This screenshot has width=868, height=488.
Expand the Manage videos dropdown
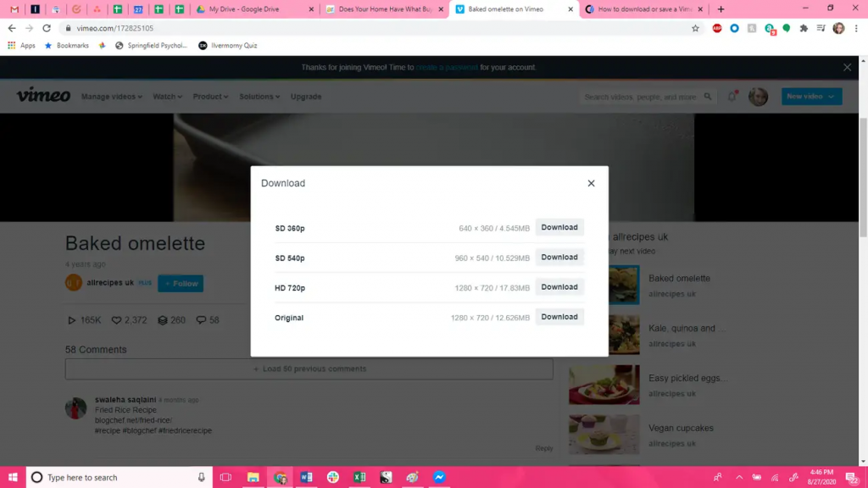point(111,97)
